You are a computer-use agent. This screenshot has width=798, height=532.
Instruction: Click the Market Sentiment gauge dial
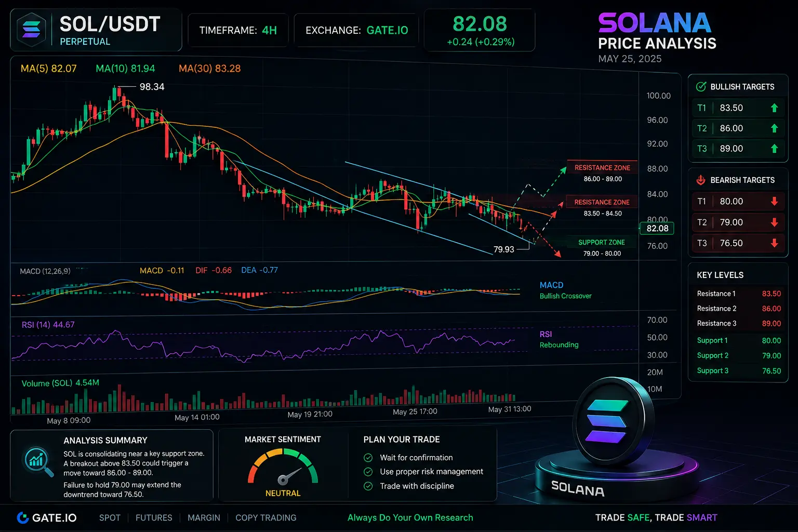pos(283,467)
